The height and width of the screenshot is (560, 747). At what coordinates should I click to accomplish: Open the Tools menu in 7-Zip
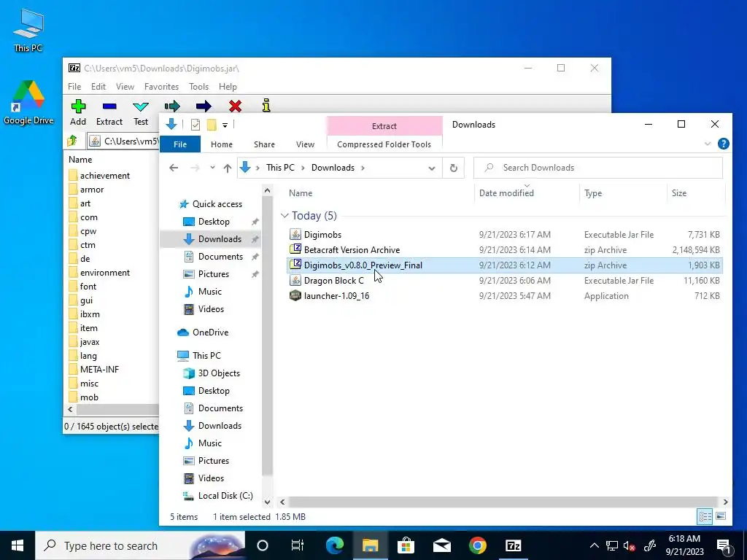click(x=198, y=87)
